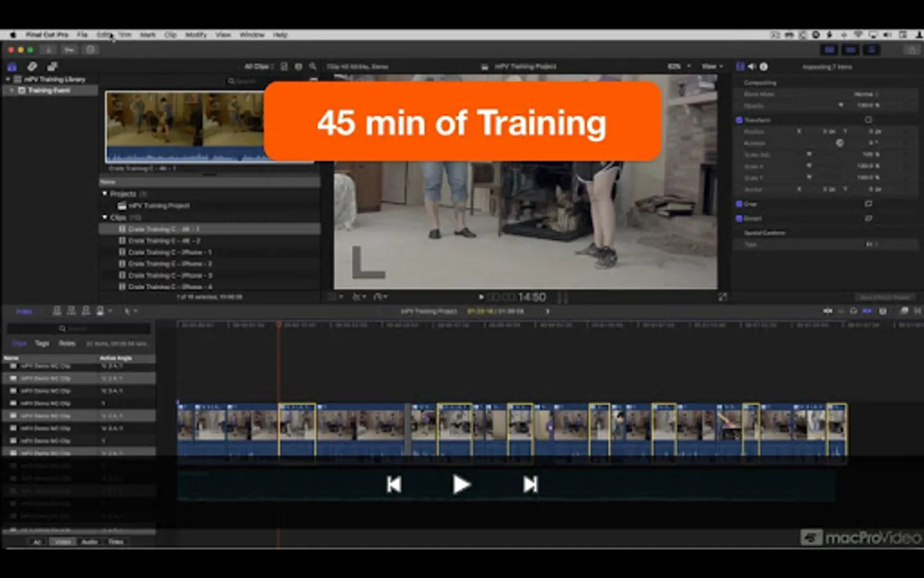924x578 pixels.
Task: Toggle the Transform checkbox in inspector
Action: (x=739, y=120)
